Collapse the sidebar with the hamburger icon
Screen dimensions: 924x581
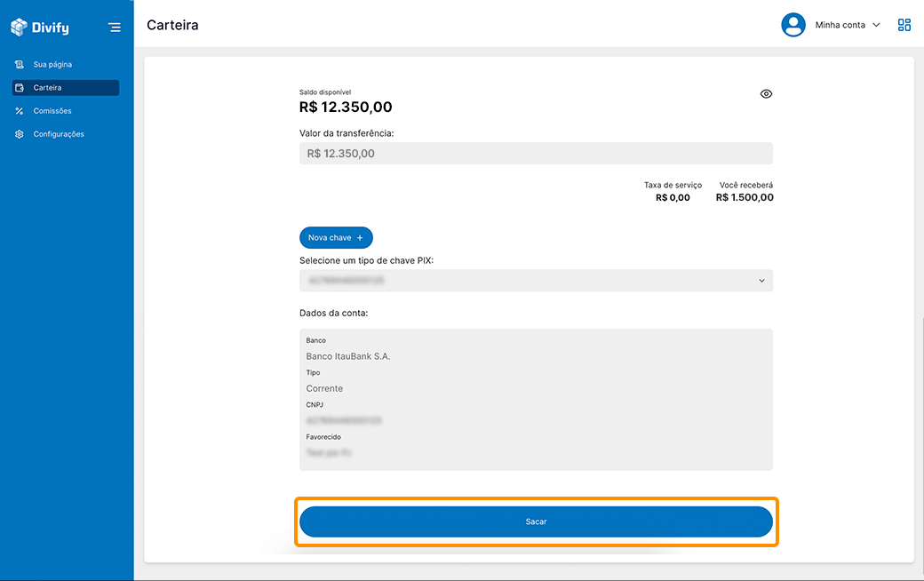coord(115,28)
